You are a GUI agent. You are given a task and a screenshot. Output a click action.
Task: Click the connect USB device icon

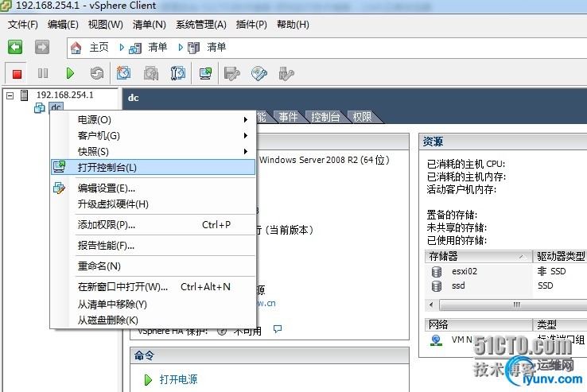(286, 74)
